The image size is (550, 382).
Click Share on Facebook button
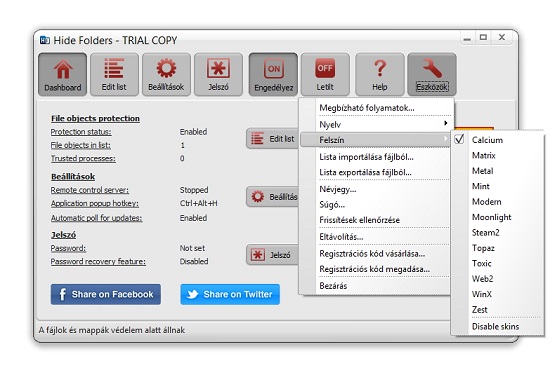point(106,294)
